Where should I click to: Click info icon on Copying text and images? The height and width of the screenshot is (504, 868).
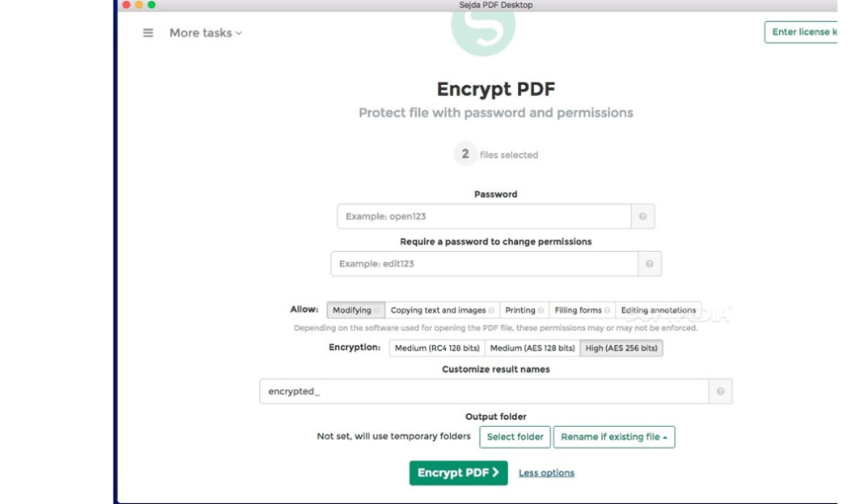point(492,311)
